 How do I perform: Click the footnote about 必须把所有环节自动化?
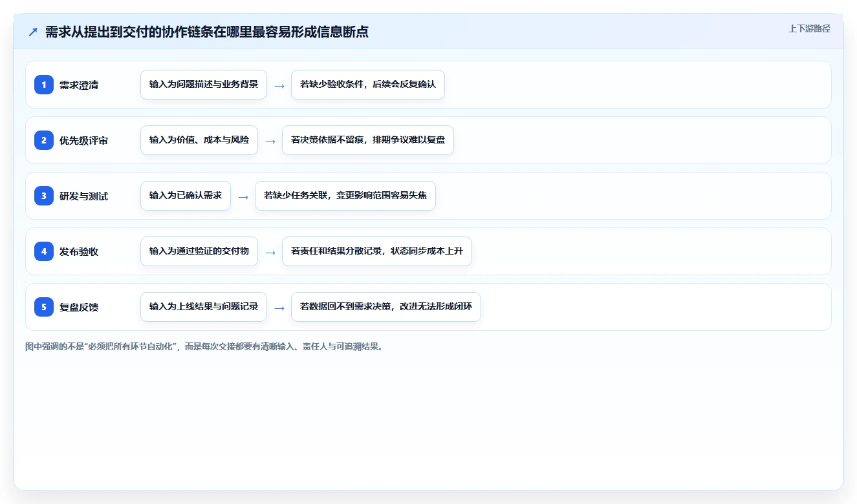204,346
